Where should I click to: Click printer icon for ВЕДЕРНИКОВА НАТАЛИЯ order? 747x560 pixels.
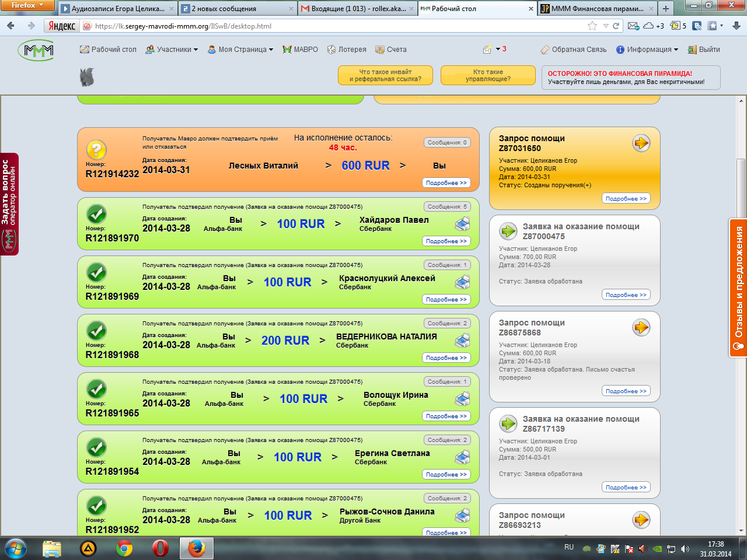463,341
